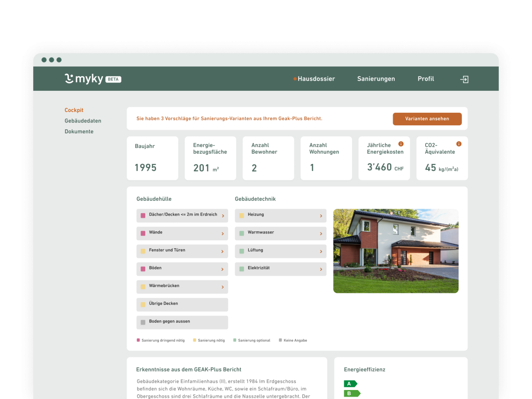
Task: Expand the Wände item details
Action: (222, 234)
